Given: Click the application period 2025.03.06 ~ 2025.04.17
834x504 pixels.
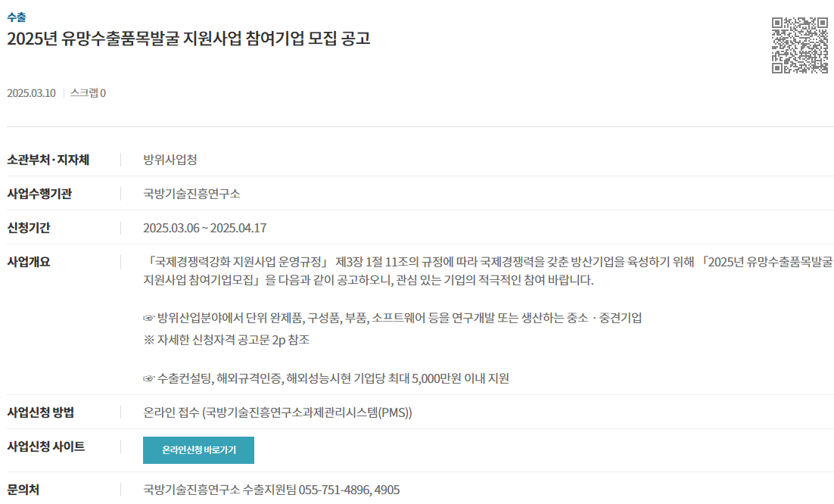Looking at the screenshot, I should [205, 228].
